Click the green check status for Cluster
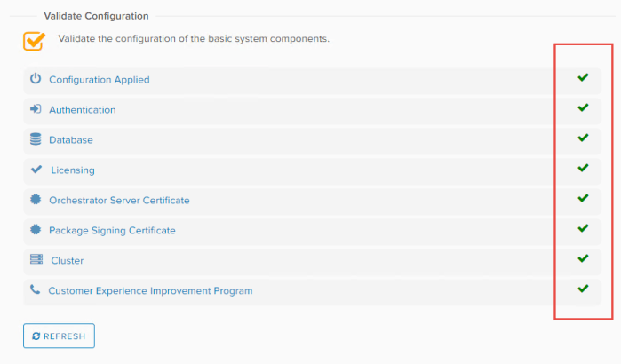This screenshot has height=364, width=621. point(583,258)
